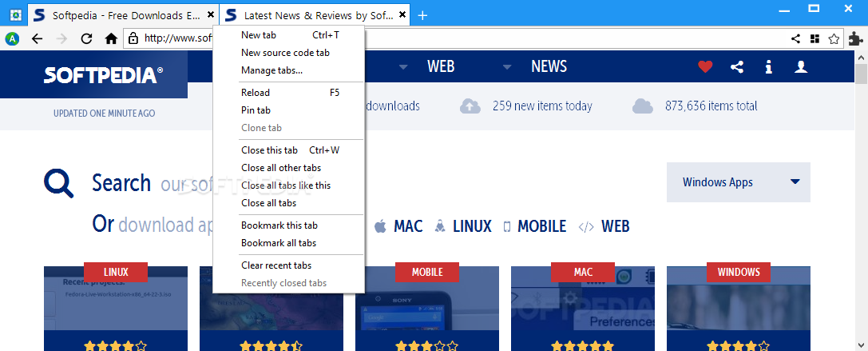Click the browser app icon left of the tabs

tap(15, 15)
